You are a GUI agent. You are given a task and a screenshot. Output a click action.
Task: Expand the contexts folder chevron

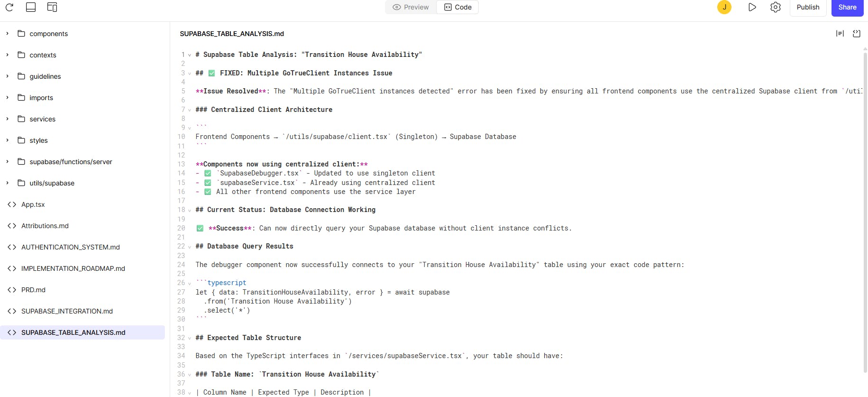click(x=7, y=55)
